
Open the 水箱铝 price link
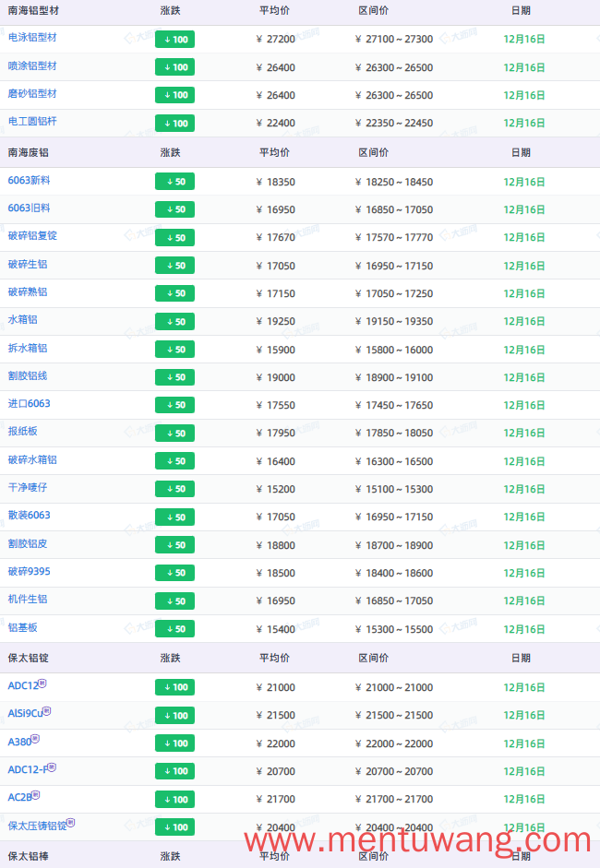(x=23, y=319)
